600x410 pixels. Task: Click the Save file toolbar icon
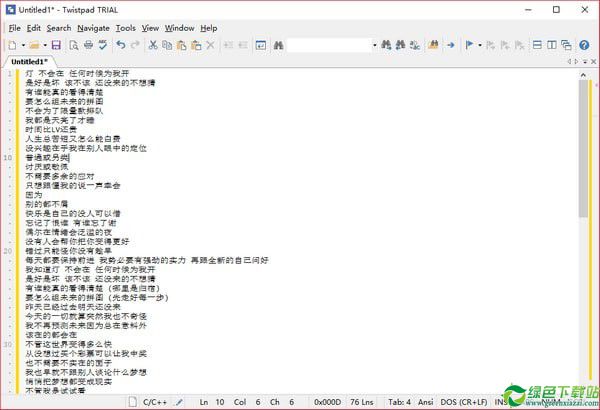click(x=56, y=45)
